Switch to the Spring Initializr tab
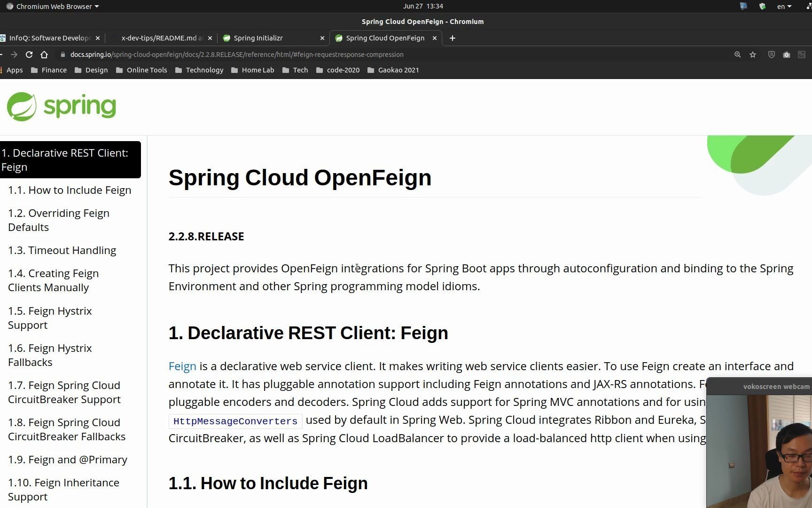Screen dimensions: 812x508 [259, 38]
